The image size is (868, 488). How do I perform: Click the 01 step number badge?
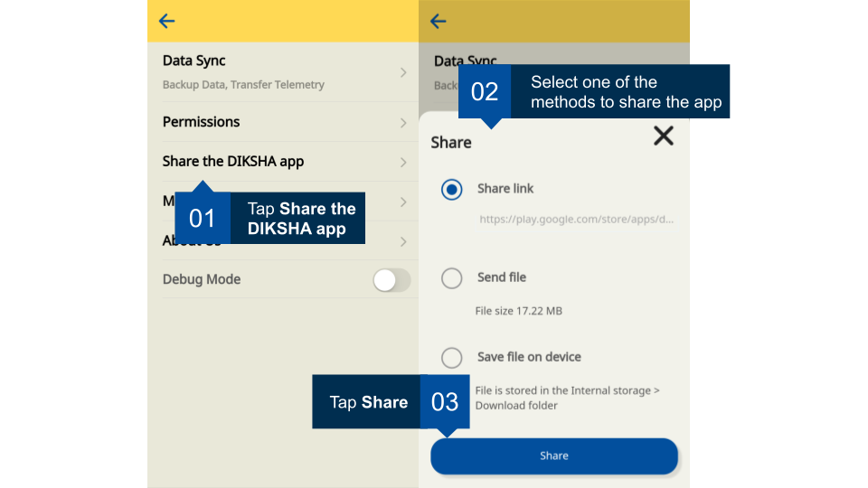(203, 219)
